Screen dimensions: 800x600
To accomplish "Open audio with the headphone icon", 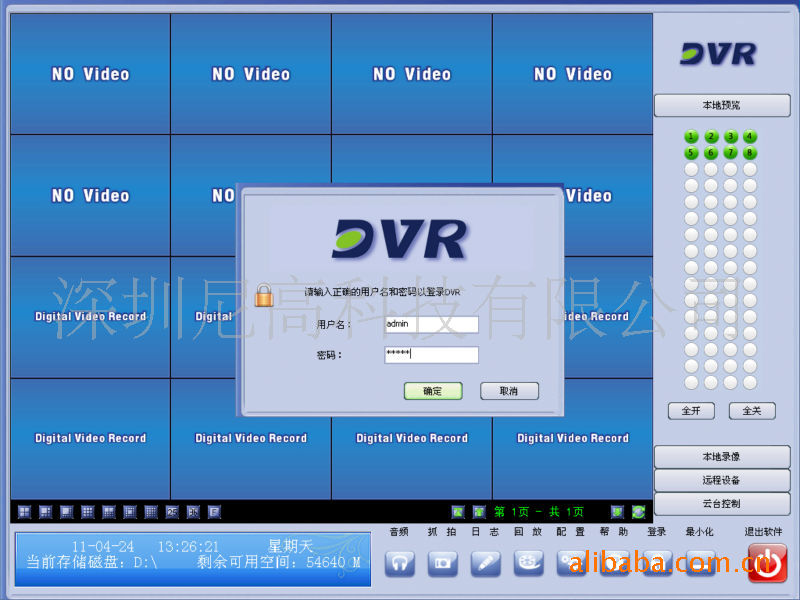I will pos(400,563).
